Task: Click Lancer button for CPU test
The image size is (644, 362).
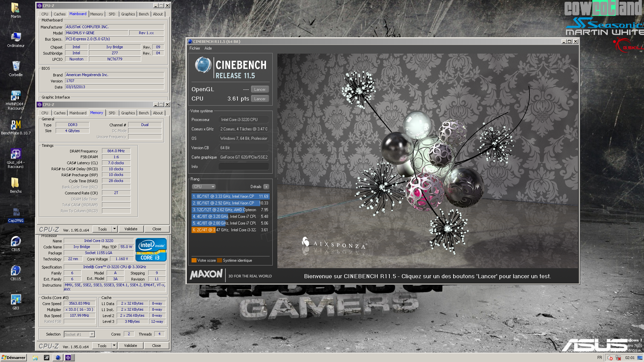Action: tap(260, 99)
